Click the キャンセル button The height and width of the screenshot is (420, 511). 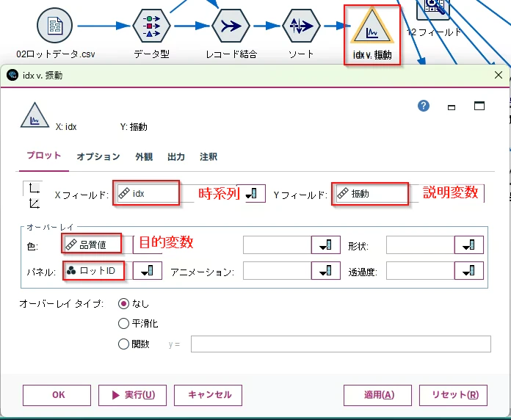[x=208, y=395]
